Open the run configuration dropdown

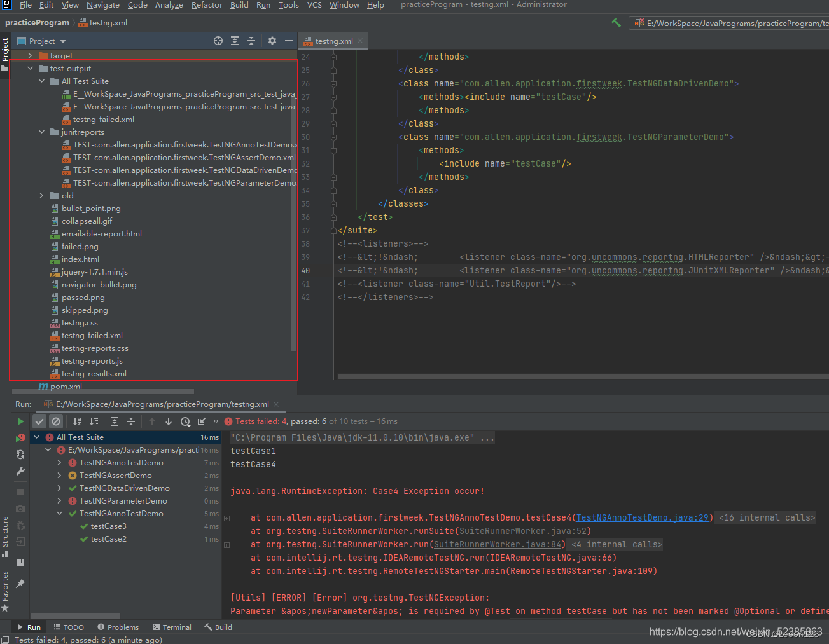click(x=730, y=23)
